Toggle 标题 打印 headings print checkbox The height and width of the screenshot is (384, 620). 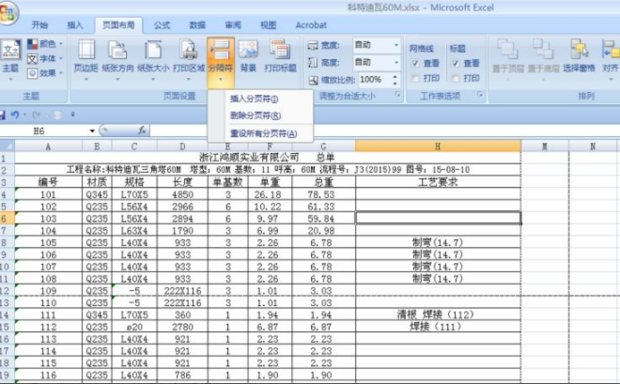coord(455,78)
